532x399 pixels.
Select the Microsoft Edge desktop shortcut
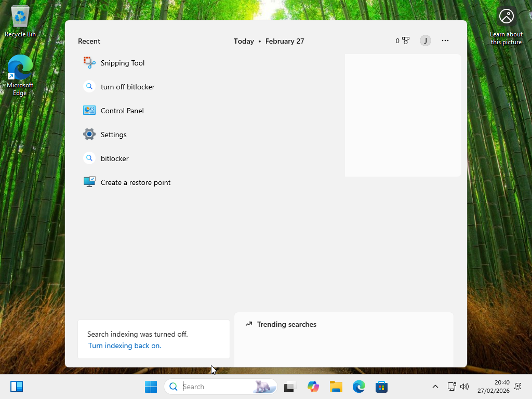20,75
